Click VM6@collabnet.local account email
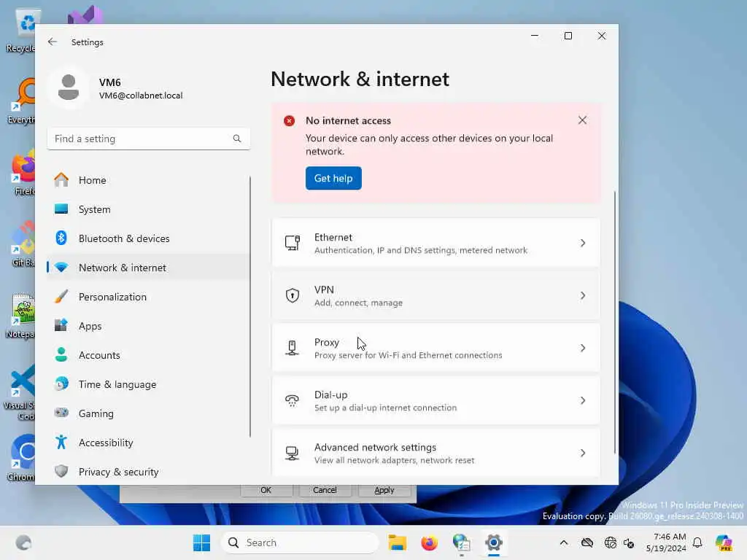Screen dimensions: 747x560 click(x=141, y=96)
